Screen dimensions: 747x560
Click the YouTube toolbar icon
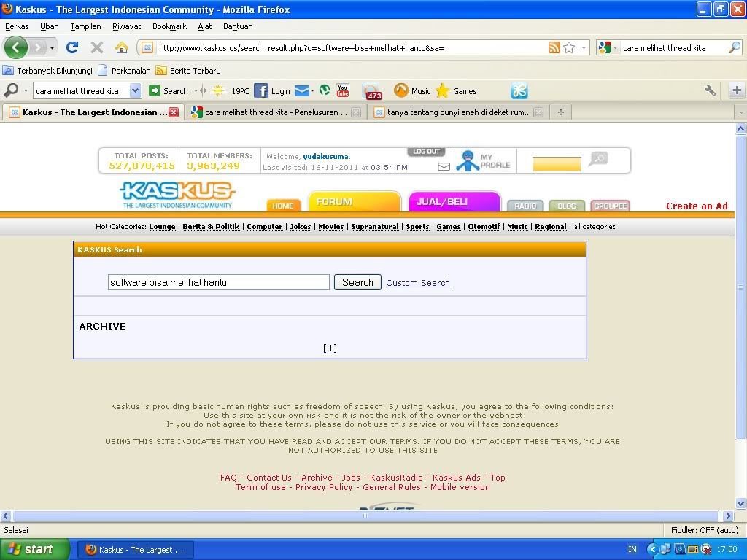tap(343, 90)
